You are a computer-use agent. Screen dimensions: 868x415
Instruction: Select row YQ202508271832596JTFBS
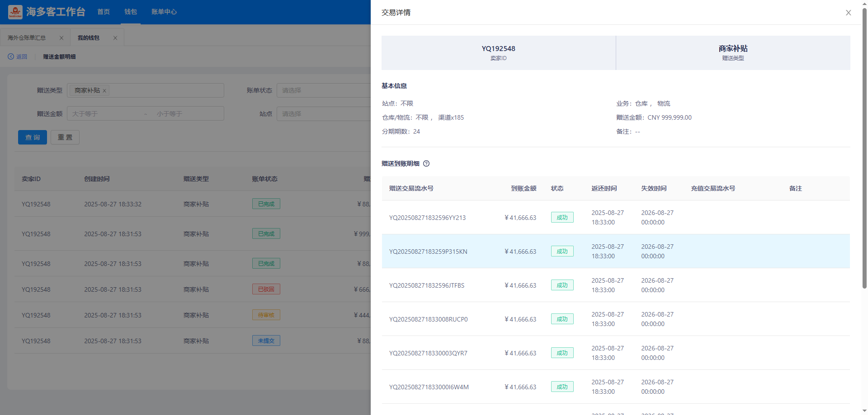pos(616,285)
